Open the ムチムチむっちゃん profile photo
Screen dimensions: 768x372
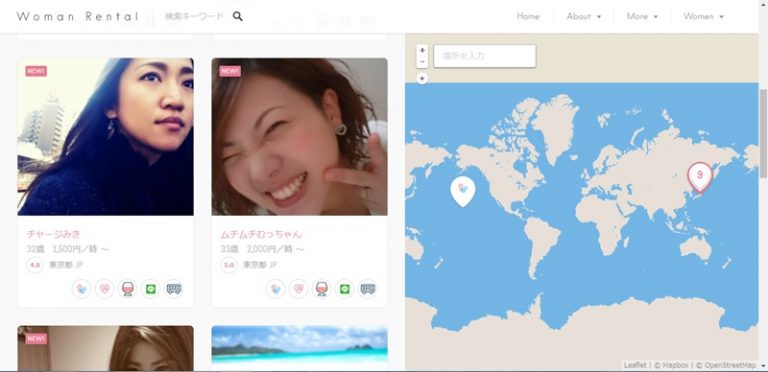(299, 137)
